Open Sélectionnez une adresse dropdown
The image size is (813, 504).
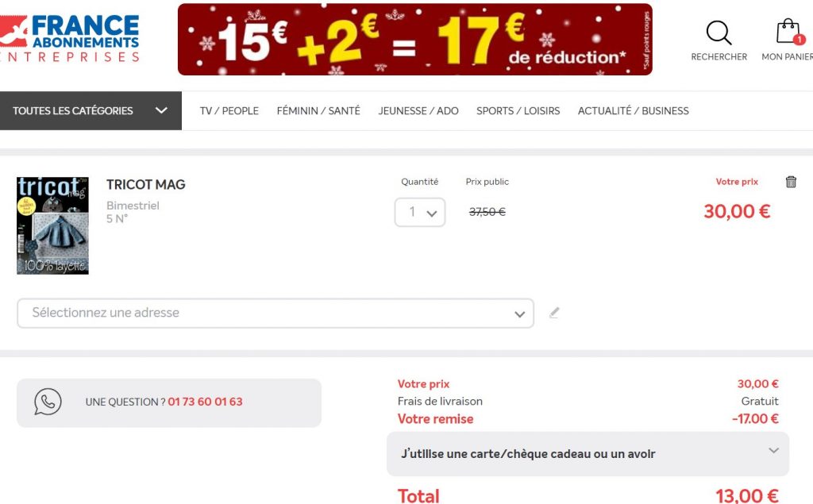pos(275,314)
